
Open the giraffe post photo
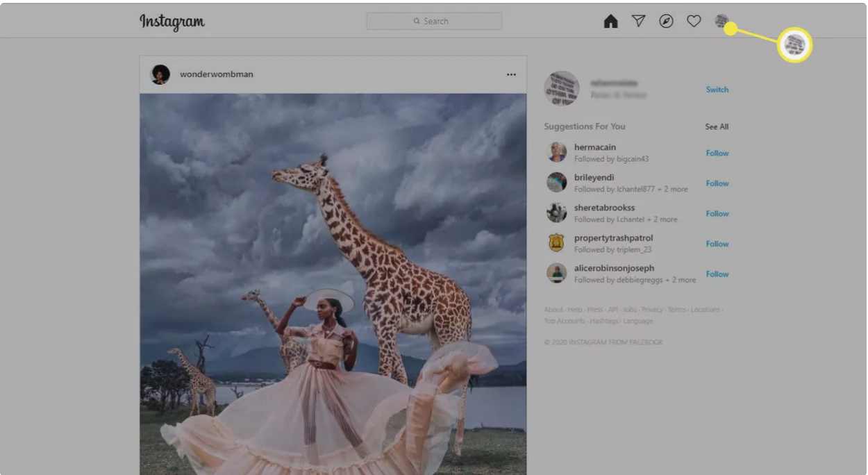click(333, 278)
